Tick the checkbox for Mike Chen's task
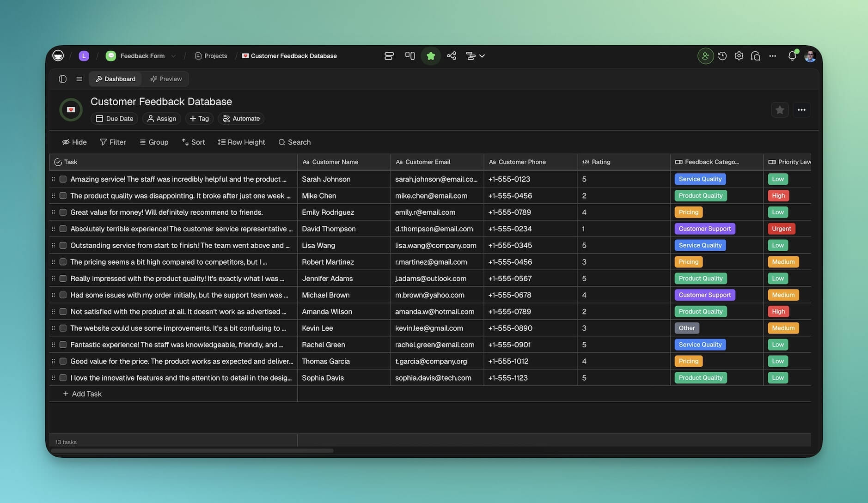This screenshot has height=503, width=868. [x=63, y=196]
